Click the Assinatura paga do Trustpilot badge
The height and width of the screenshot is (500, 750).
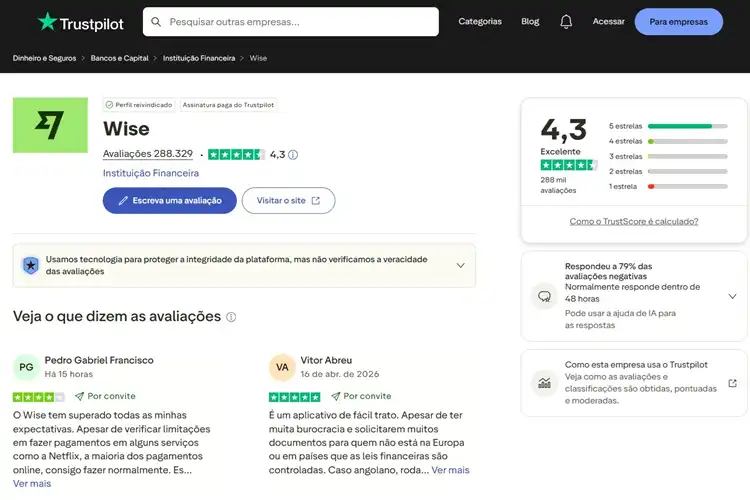228,105
